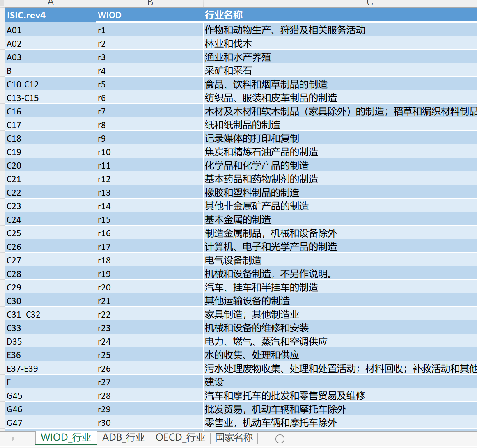The image size is (477, 448).
Task: Click cell containing 林业和伐木
Action: pos(340,43)
